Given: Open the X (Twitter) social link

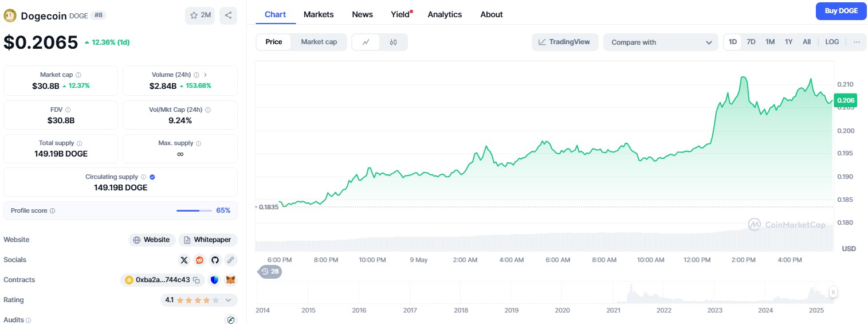Looking at the screenshot, I should point(184,260).
